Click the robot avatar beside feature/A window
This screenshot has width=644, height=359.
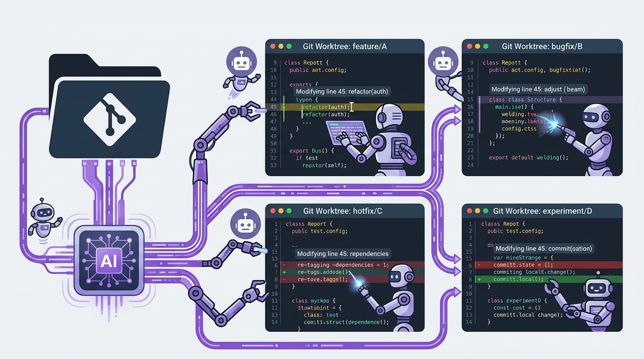point(241,62)
